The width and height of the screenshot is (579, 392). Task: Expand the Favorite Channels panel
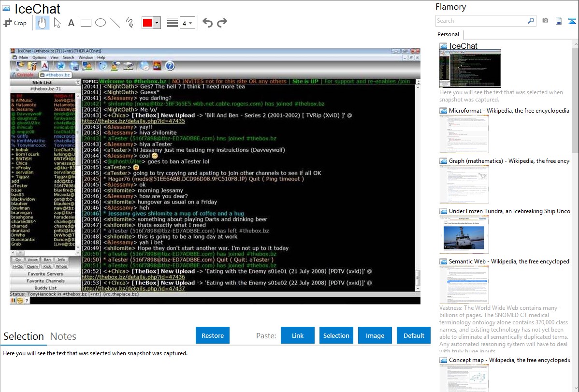click(45, 281)
